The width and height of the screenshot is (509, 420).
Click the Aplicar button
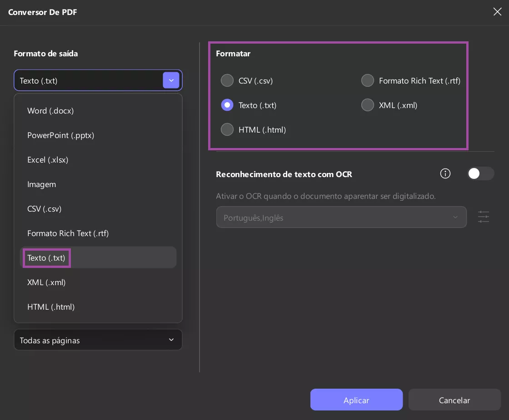356,400
